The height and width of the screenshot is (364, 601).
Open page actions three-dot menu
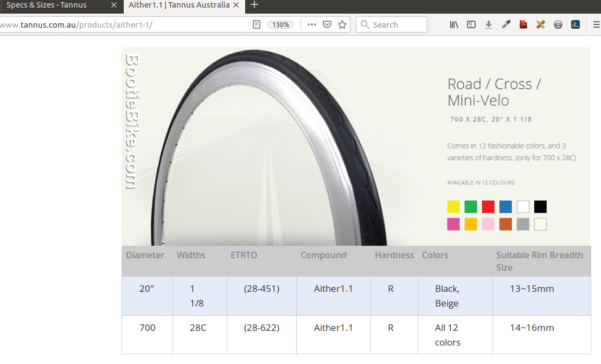point(311,24)
